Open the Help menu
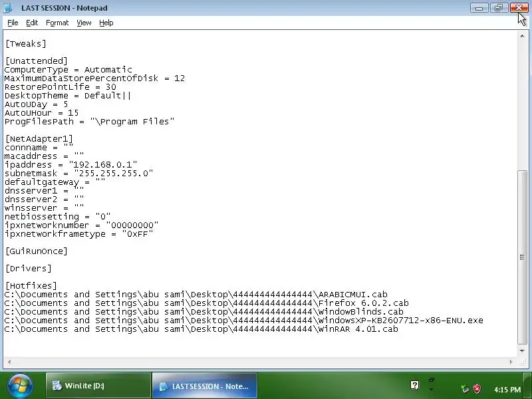Viewport: 532px width, 399px height. [106, 23]
